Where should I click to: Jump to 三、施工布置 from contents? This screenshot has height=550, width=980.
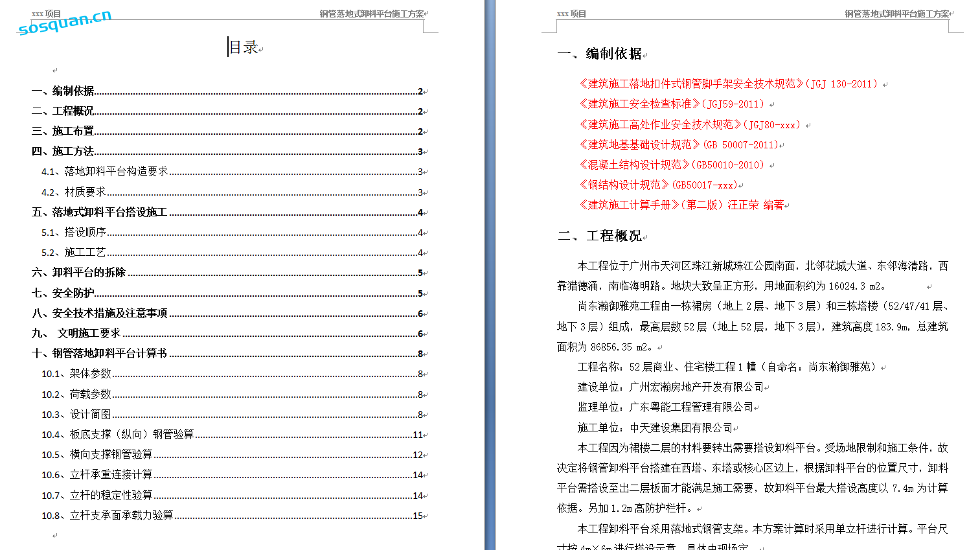pos(63,132)
